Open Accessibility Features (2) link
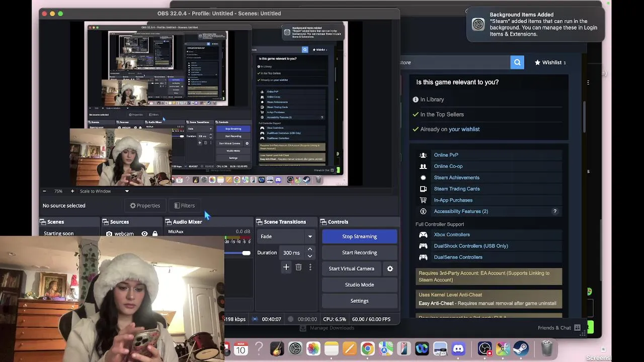Viewport: 644px width, 362px height. coord(461,211)
